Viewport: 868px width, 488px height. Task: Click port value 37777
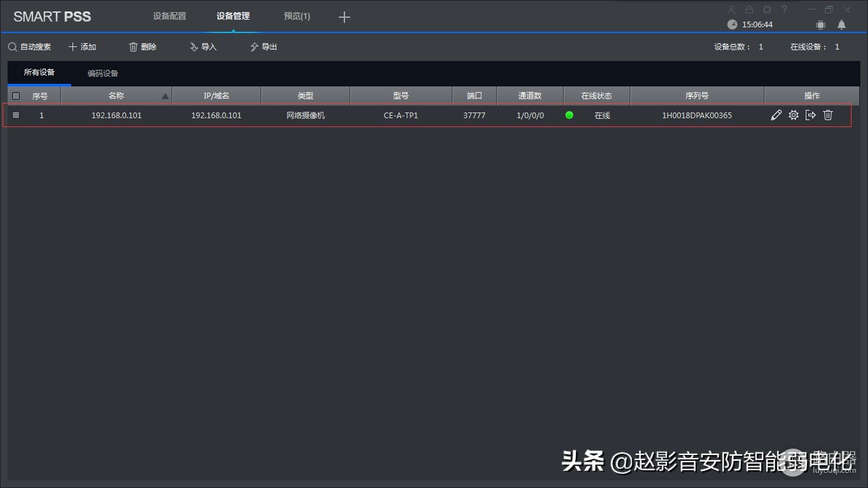coord(475,116)
